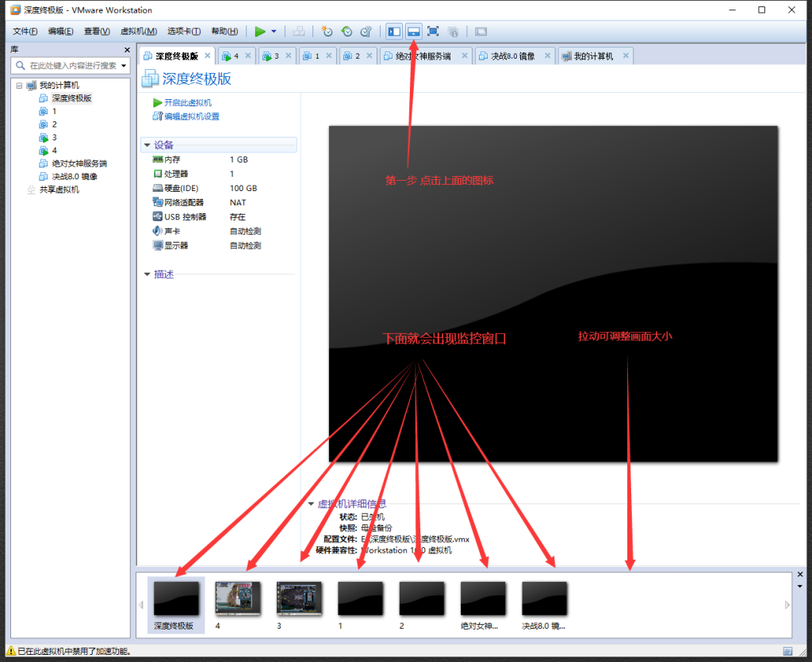Power on the VM with the green play button
812x662 pixels.
click(x=260, y=32)
